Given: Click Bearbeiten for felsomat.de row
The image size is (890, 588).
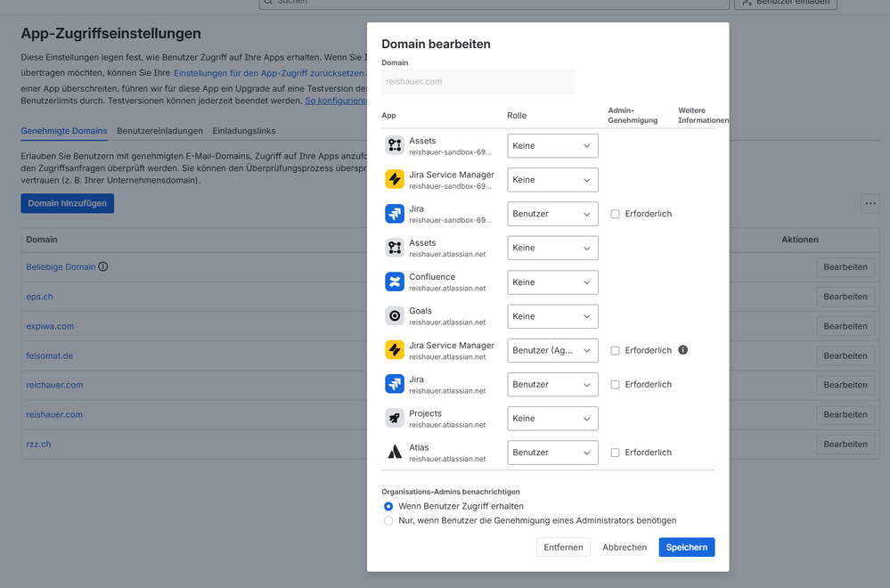Looking at the screenshot, I should pyautogui.click(x=845, y=355).
